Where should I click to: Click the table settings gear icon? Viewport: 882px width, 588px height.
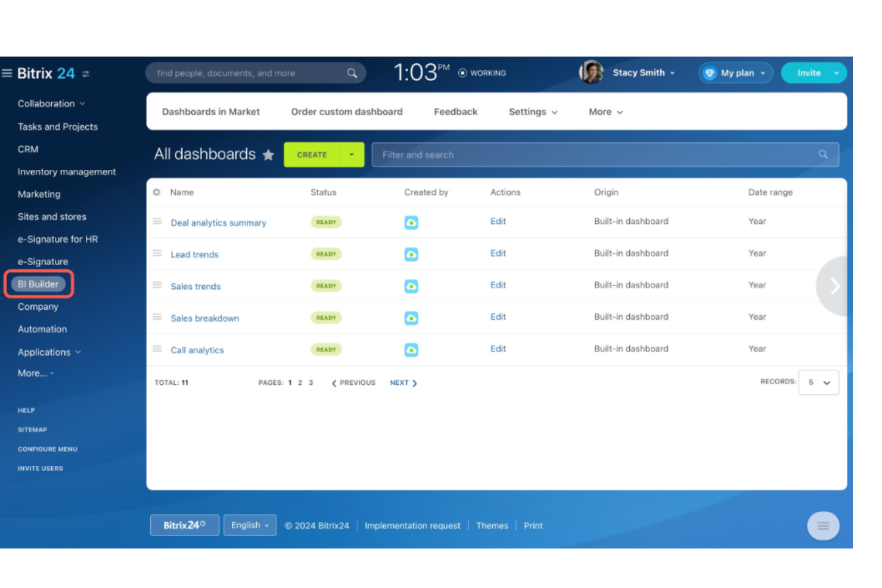pyautogui.click(x=157, y=192)
